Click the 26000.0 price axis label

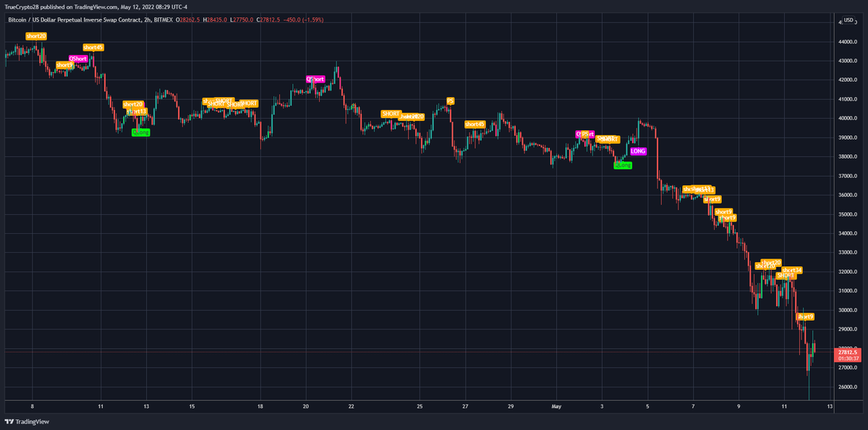click(848, 387)
